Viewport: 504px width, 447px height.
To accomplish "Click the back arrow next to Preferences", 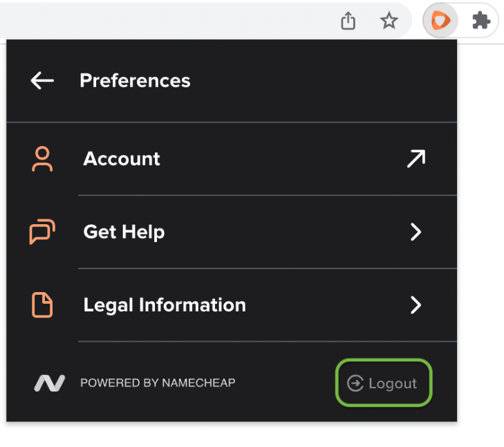I will (42, 80).
